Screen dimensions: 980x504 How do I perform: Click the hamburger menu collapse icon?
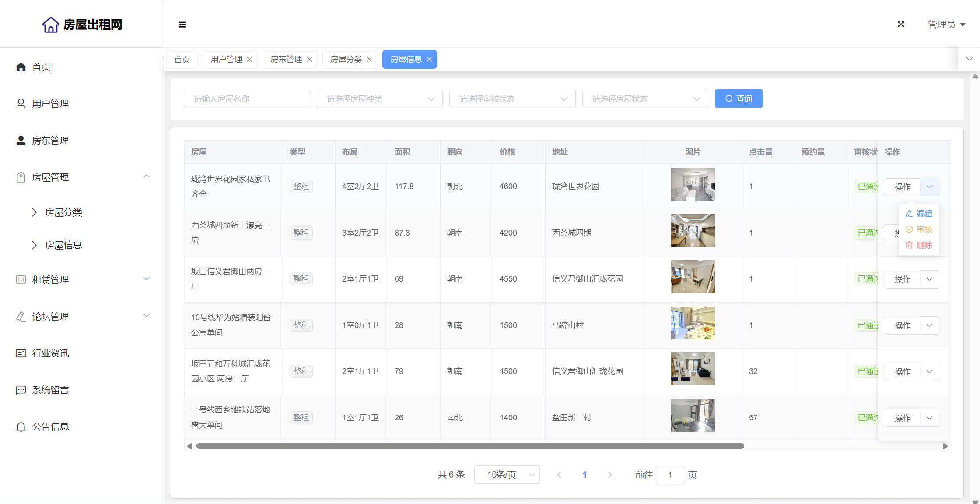(x=182, y=25)
